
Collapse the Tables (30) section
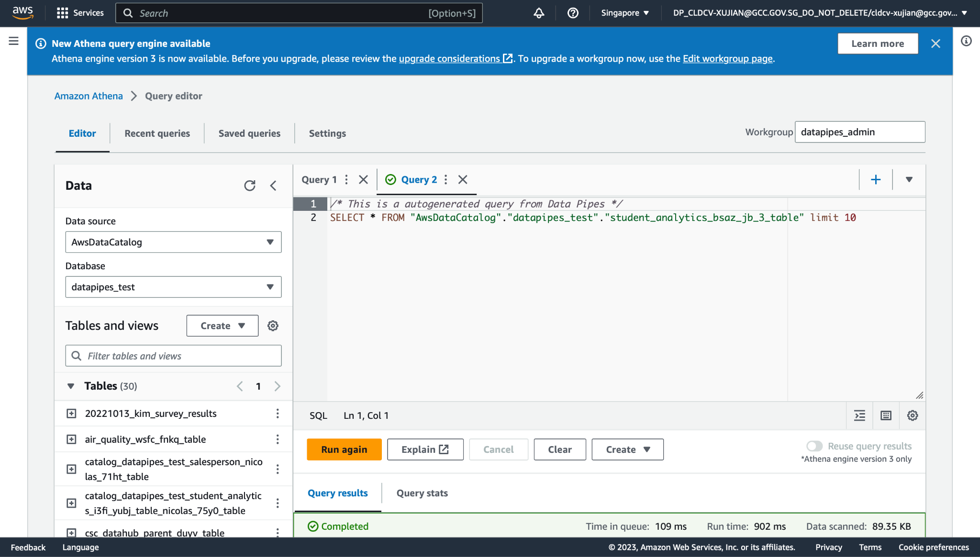(71, 386)
